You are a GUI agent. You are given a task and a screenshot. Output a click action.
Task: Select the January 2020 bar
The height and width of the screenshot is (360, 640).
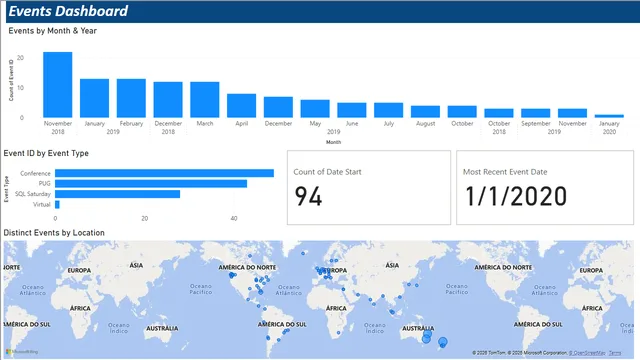(609, 116)
